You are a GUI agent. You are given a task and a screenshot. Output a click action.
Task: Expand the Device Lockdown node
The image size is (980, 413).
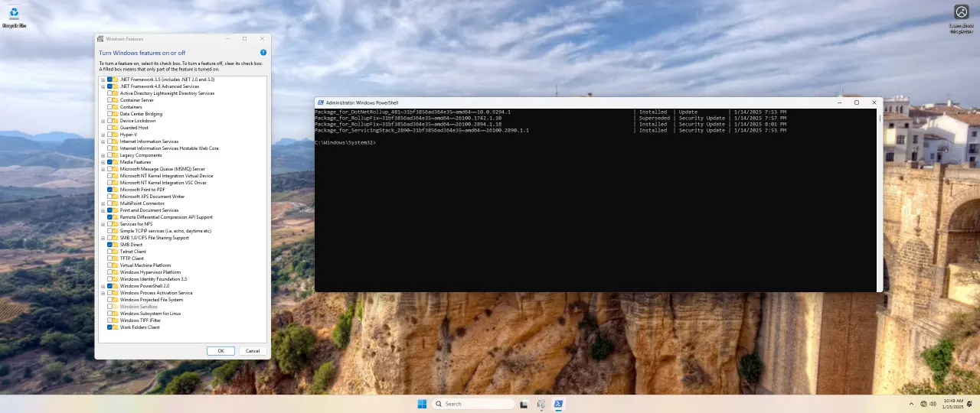tap(103, 121)
